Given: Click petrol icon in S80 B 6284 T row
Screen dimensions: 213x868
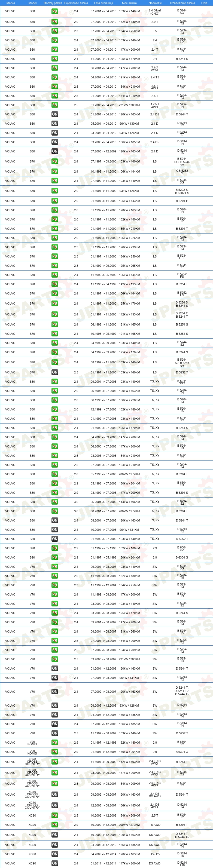Looking at the screenshot, I should click(54, 474).
